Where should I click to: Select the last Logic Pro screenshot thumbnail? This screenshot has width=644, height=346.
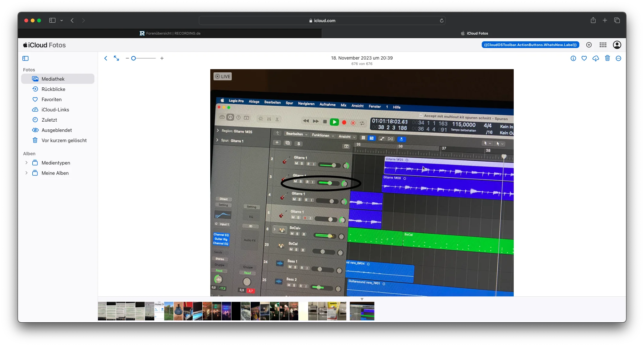[362, 311]
